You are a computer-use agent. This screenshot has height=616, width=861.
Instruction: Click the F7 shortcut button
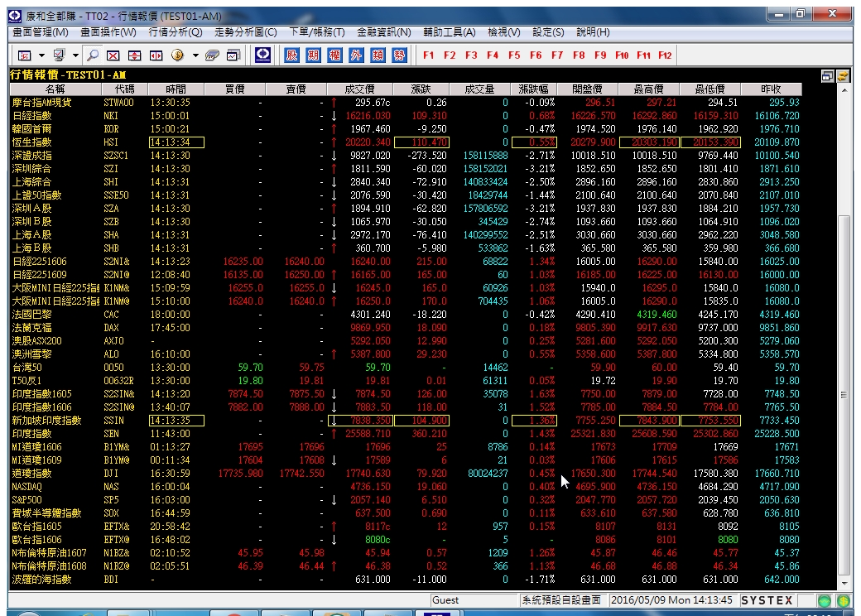coord(557,55)
